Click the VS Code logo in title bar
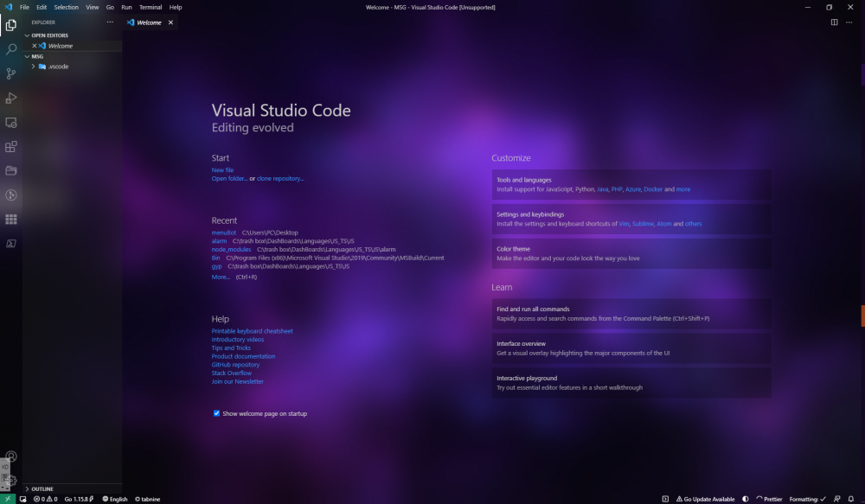 point(9,7)
